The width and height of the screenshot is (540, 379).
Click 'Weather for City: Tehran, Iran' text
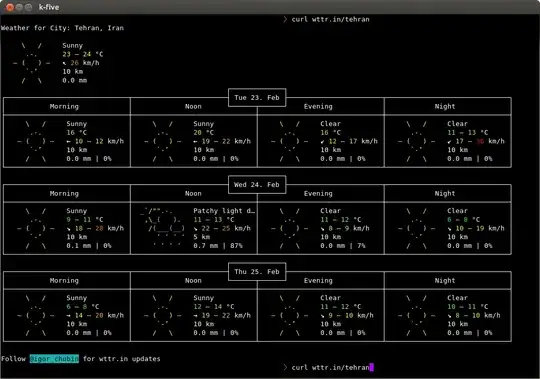[x=62, y=28]
